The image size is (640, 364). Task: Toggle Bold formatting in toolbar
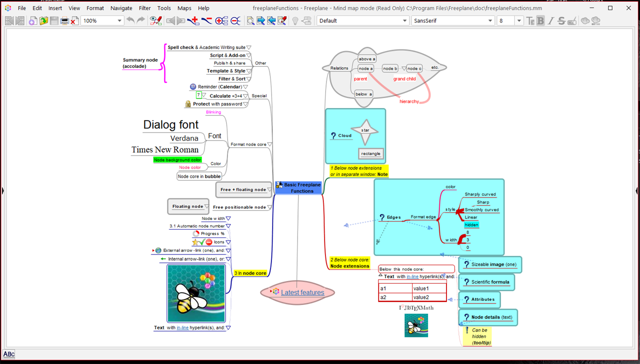point(540,20)
